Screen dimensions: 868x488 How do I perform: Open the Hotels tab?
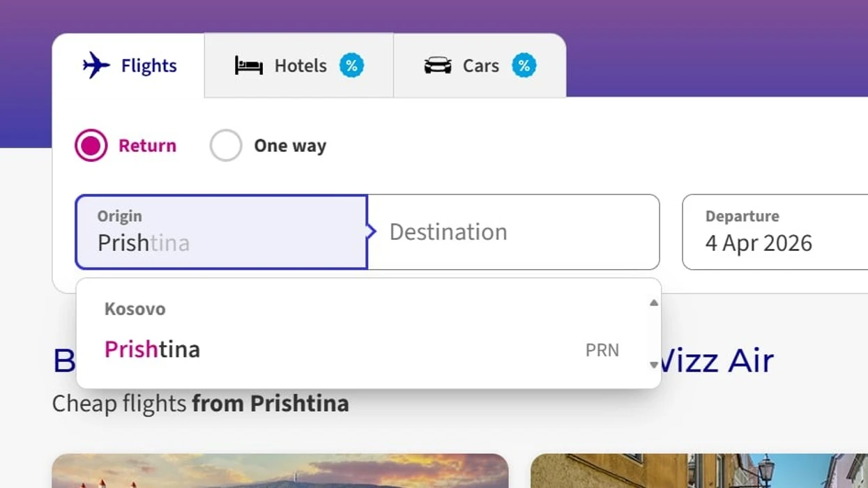tap(300, 66)
